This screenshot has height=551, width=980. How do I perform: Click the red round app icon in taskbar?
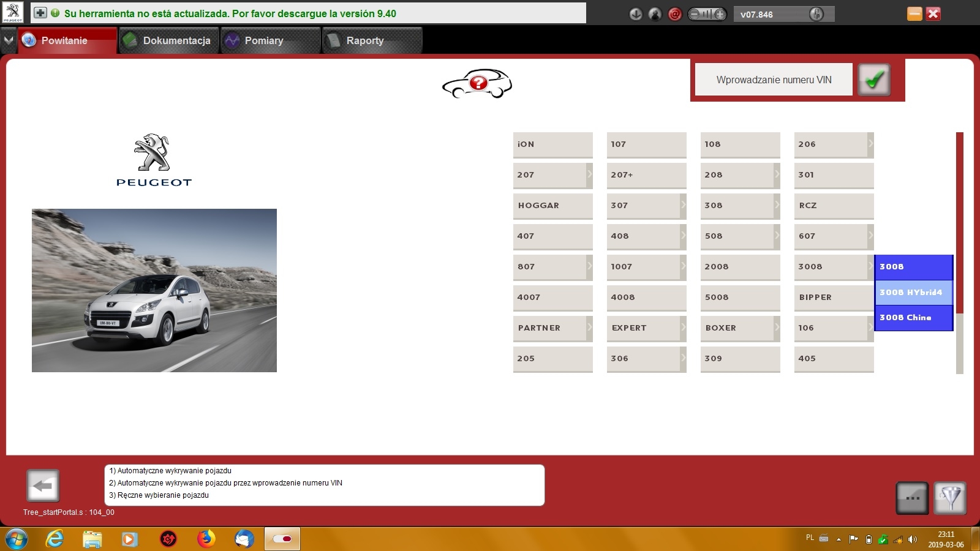(168, 539)
